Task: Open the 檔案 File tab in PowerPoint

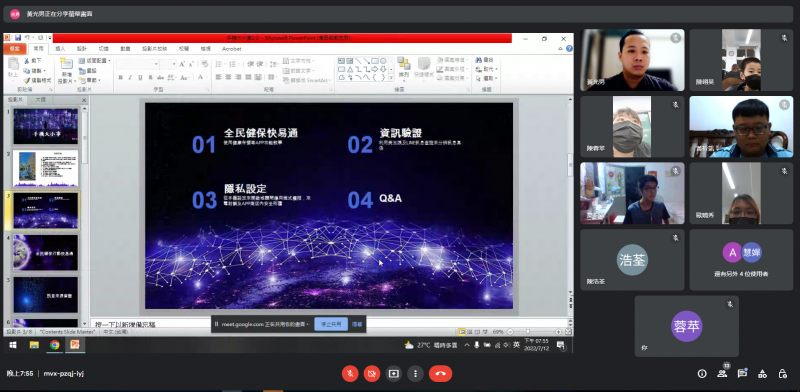Action: 14,48
